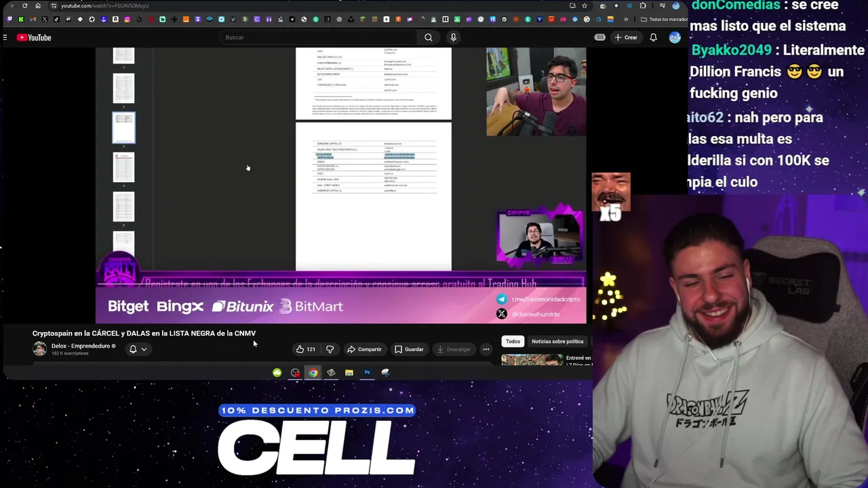Go to the YouTube home logo
The width and height of the screenshot is (868, 488).
coord(34,37)
